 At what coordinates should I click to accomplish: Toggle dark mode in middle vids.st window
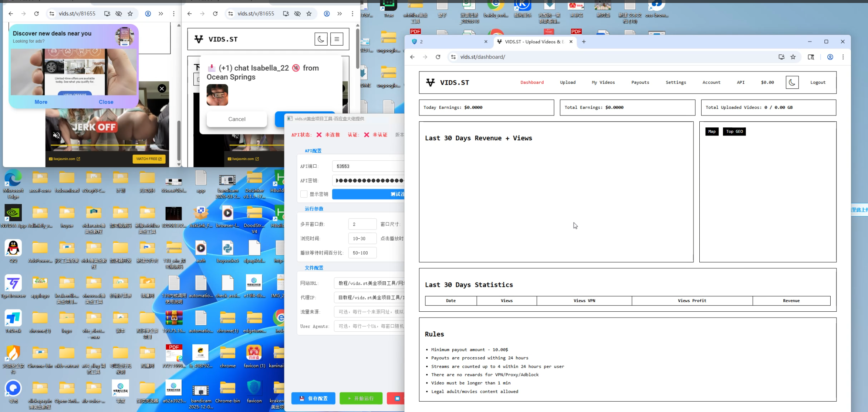[x=321, y=39]
